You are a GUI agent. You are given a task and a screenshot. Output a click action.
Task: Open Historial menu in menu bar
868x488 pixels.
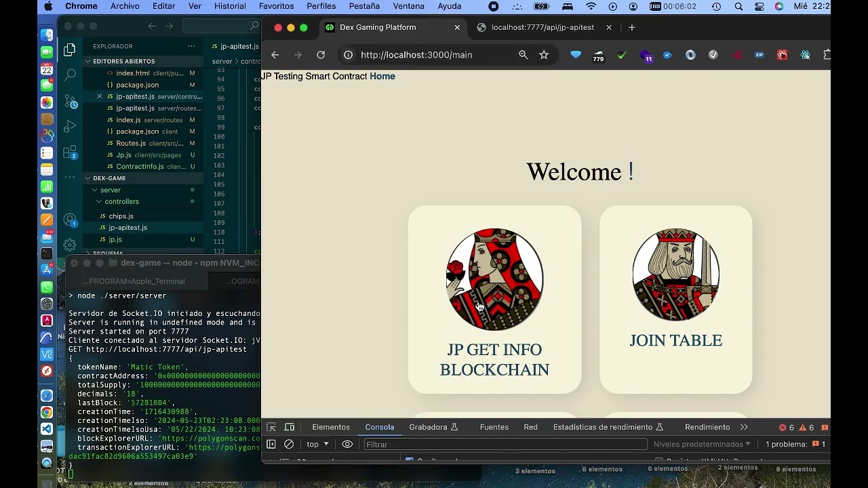pyautogui.click(x=230, y=6)
